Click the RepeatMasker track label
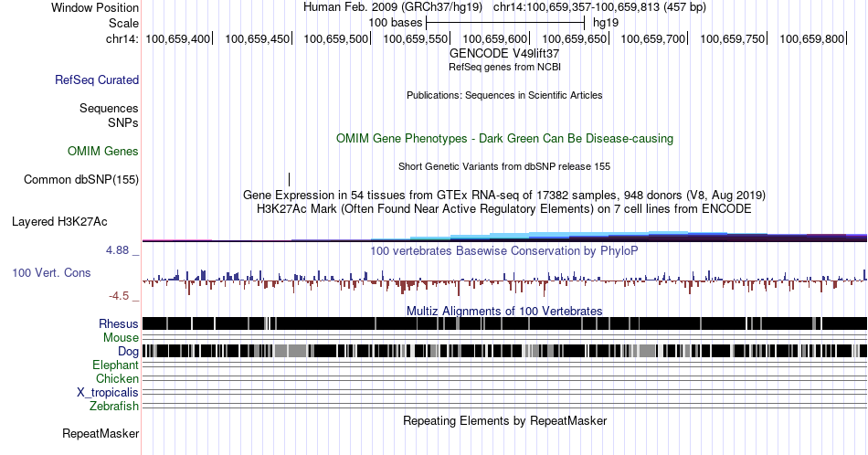Image resolution: width=868 pixels, height=455 pixels. 101,433
